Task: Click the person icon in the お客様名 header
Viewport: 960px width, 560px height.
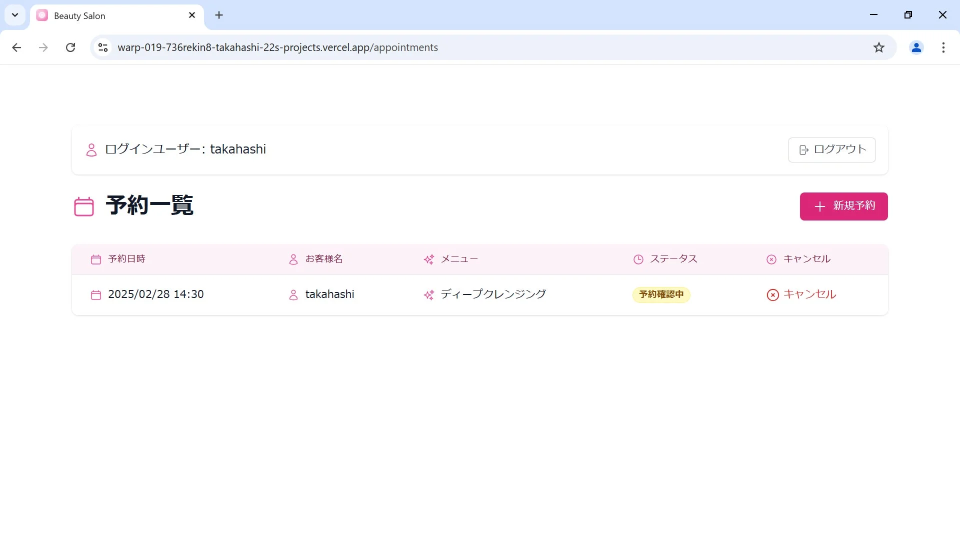Action: [293, 259]
